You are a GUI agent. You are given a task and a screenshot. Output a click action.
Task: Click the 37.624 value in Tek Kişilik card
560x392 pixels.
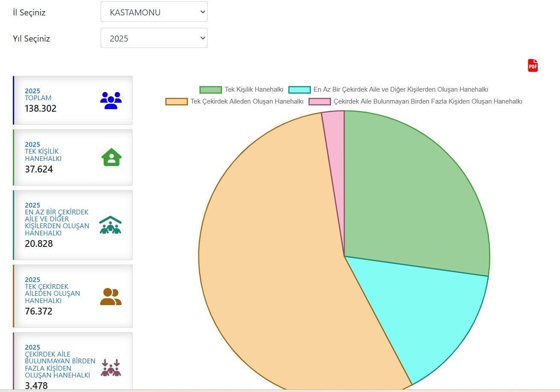click(x=39, y=169)
